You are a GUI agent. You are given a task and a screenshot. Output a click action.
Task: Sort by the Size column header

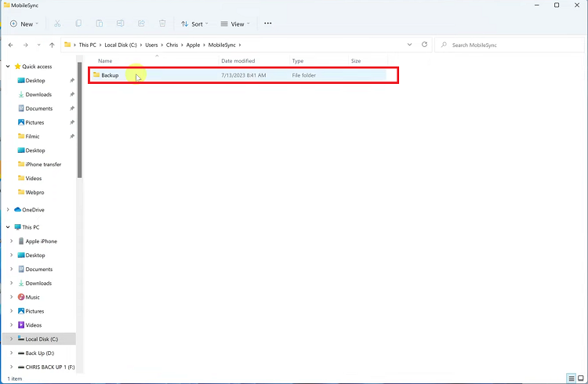[x=355, y=61]
